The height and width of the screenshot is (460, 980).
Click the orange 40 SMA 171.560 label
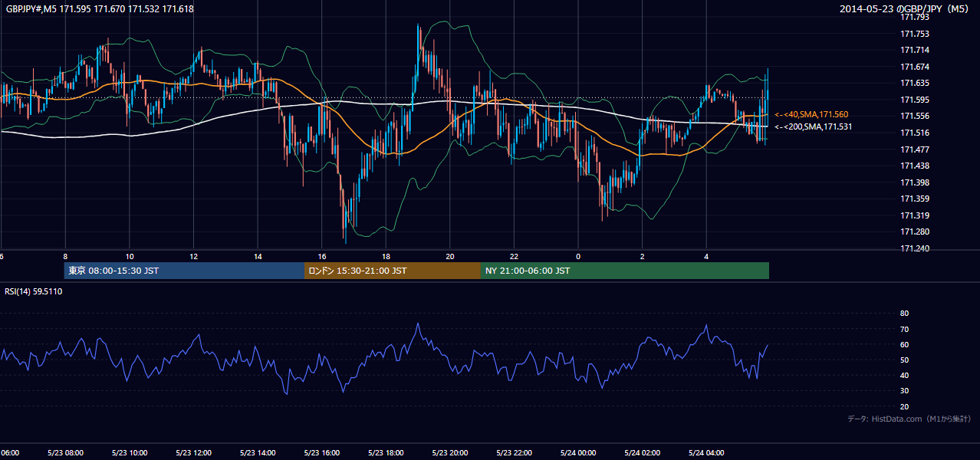coord(811,114)
